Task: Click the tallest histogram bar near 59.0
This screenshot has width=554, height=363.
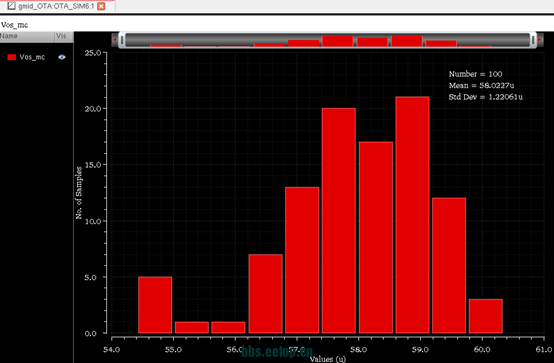Action: 412,215
